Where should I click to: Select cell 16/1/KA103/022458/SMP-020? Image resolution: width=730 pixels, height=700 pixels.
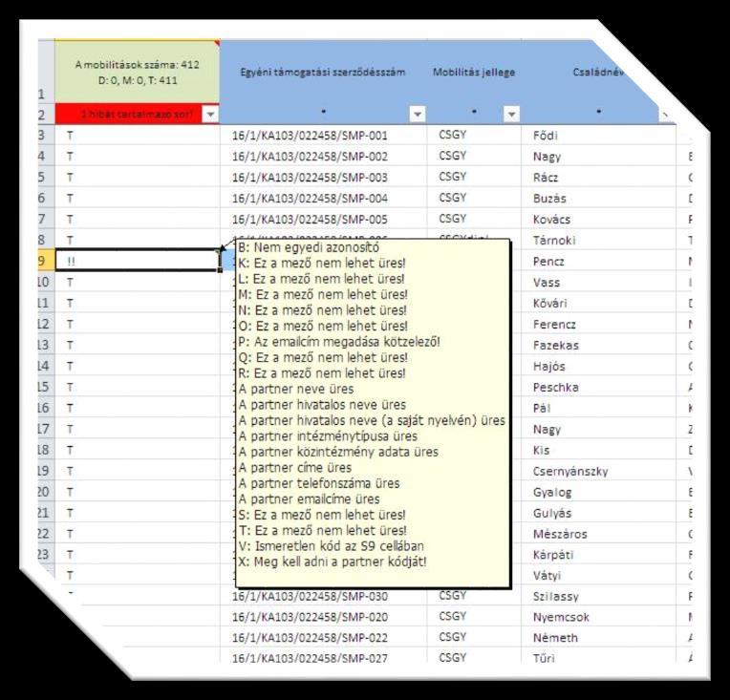click(324, 617)
